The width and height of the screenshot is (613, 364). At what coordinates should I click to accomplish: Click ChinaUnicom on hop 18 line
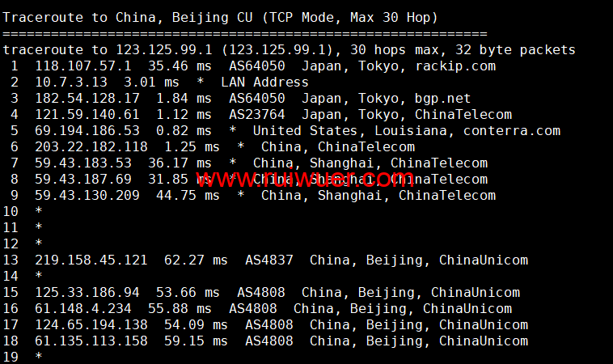pyautogui.click(x=484, y=341)
